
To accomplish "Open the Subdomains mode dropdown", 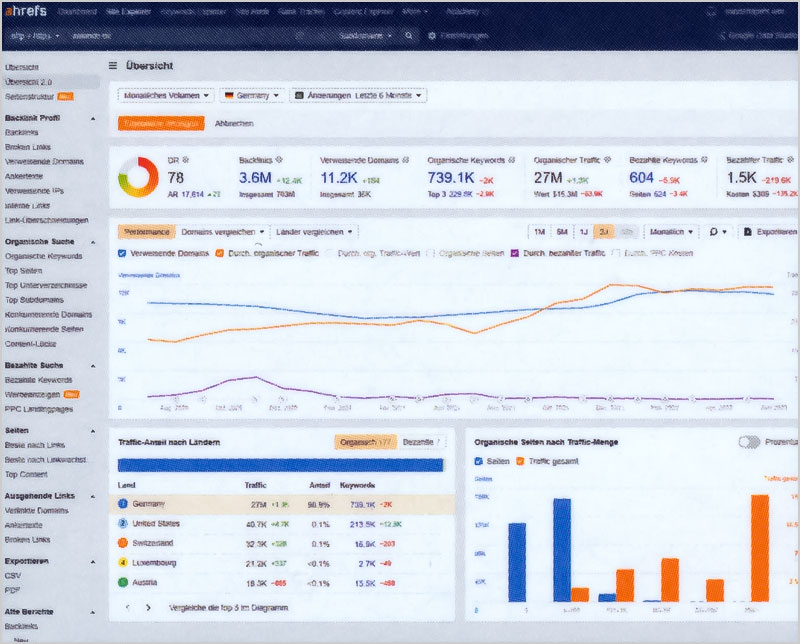I will 365,36.
